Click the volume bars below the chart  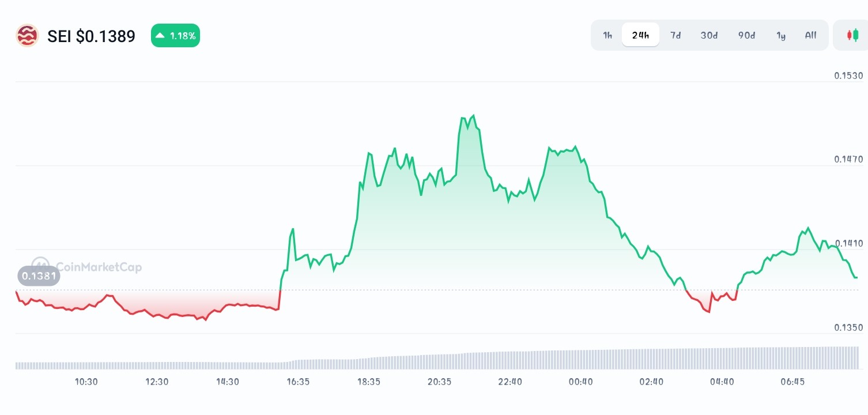(436, 358)
